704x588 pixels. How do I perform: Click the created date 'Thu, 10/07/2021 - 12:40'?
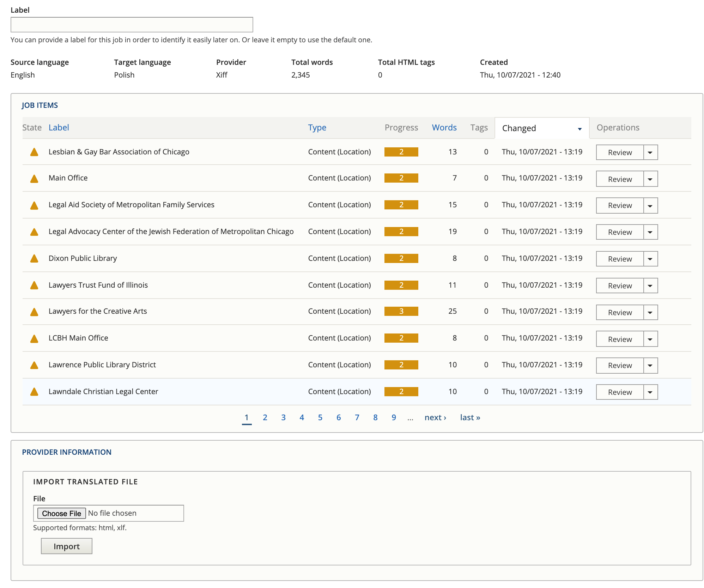click(520, 75)
